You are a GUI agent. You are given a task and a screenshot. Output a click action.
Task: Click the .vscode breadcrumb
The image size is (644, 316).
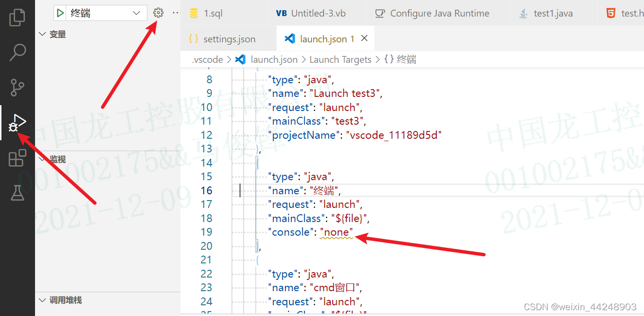click(x=207, y=60)
